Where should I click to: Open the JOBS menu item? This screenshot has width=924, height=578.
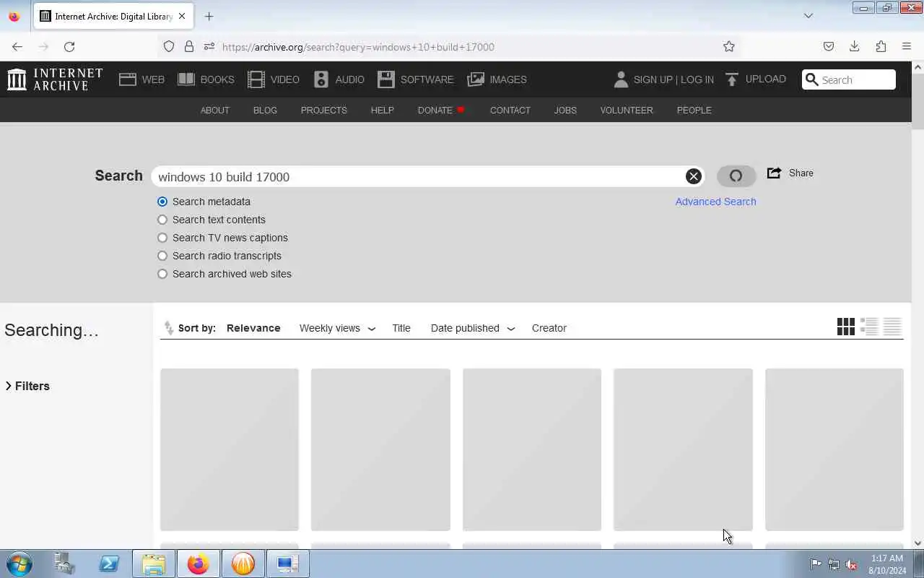[x=565, y=110]
